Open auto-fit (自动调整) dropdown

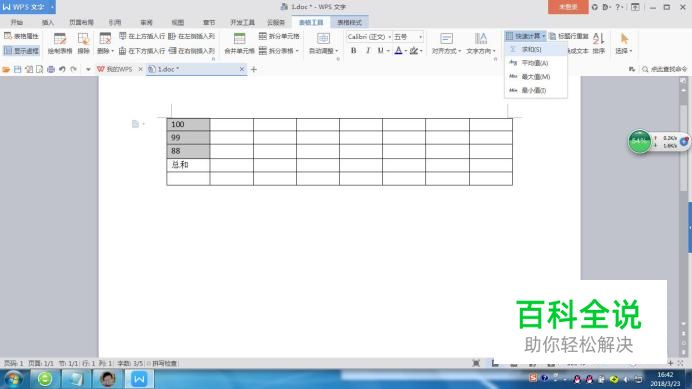click(323, 43)
